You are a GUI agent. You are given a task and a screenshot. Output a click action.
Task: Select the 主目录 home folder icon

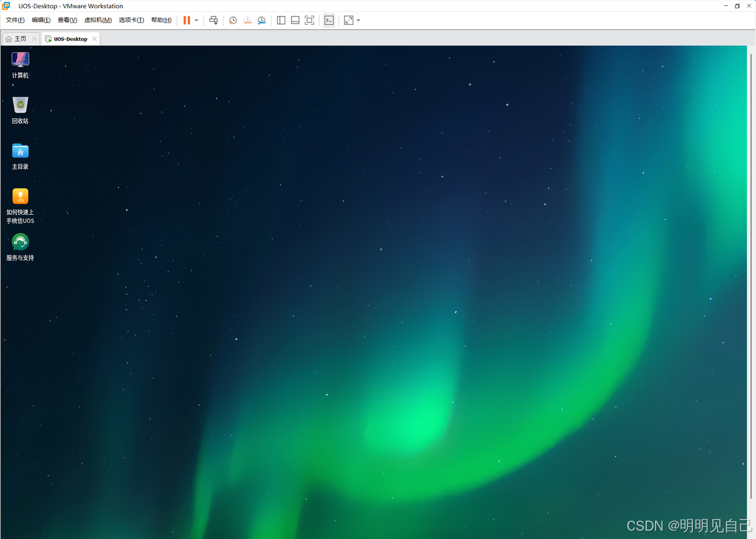(20, 156)
